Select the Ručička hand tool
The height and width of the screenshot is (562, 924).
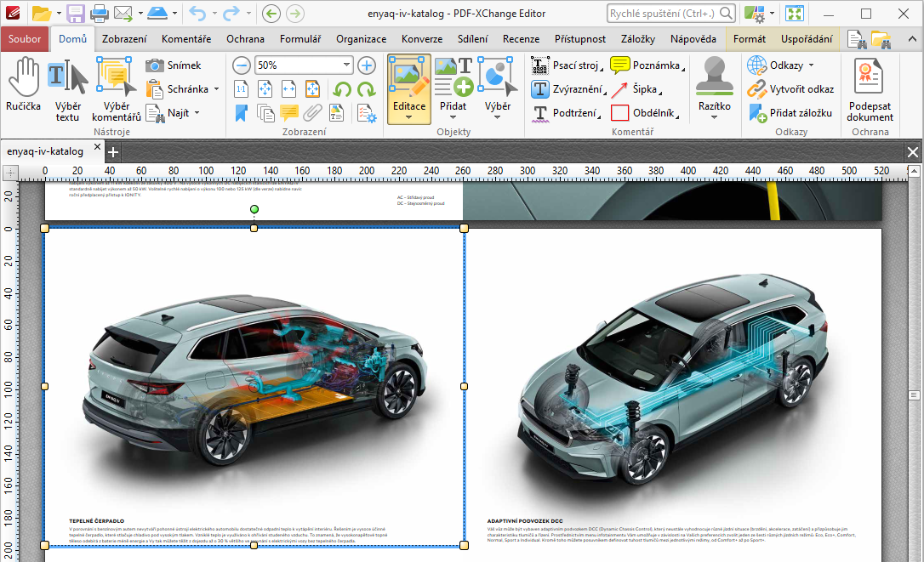pyautogui.click(x=24, y=85)
